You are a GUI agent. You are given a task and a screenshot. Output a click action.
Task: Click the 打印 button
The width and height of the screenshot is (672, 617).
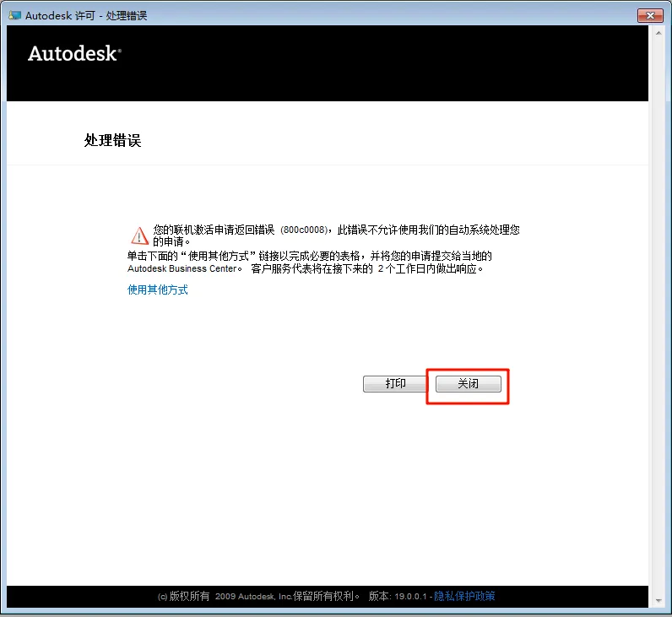395,383
